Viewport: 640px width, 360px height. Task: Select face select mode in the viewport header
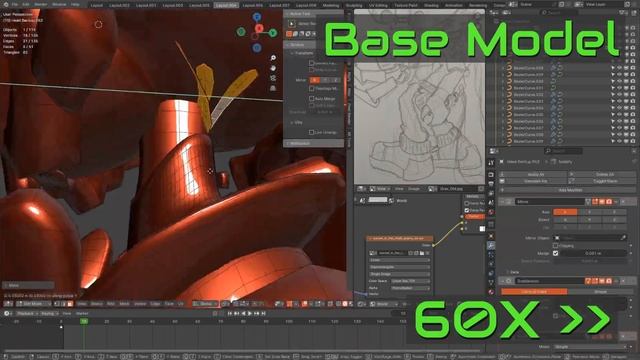[x=70, y=304]
